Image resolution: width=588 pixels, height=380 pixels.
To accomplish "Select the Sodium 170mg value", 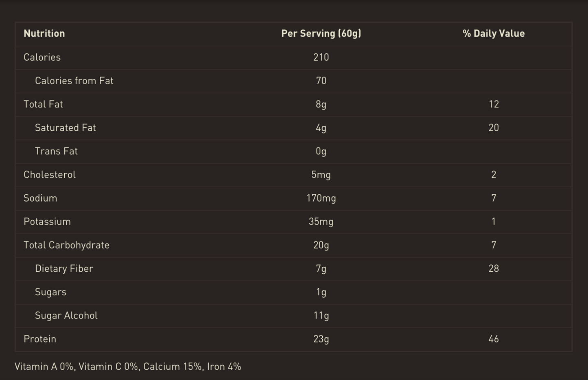I will tap(321, 198).
